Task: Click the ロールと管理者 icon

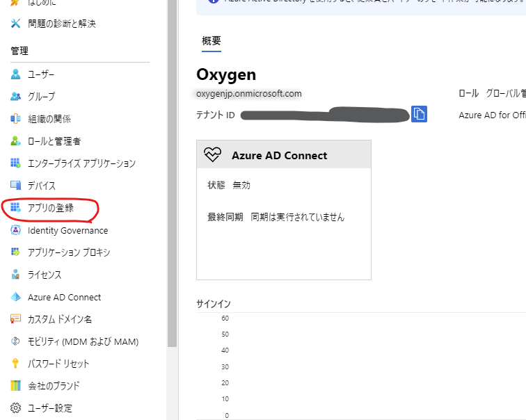Action: [15, 141]
